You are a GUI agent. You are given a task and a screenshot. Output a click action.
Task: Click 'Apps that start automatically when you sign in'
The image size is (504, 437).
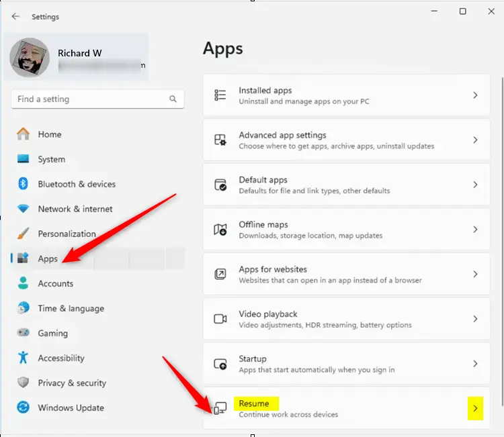(317, 370)
